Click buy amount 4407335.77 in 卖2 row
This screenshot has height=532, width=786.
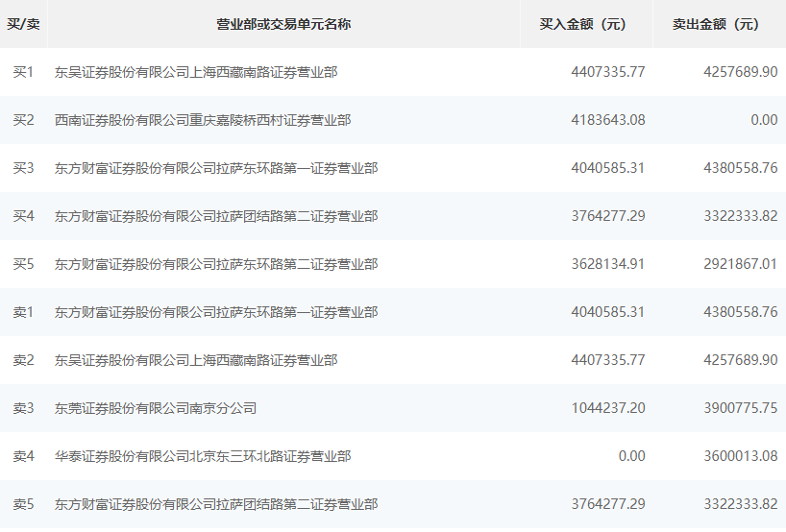(608, 360)
